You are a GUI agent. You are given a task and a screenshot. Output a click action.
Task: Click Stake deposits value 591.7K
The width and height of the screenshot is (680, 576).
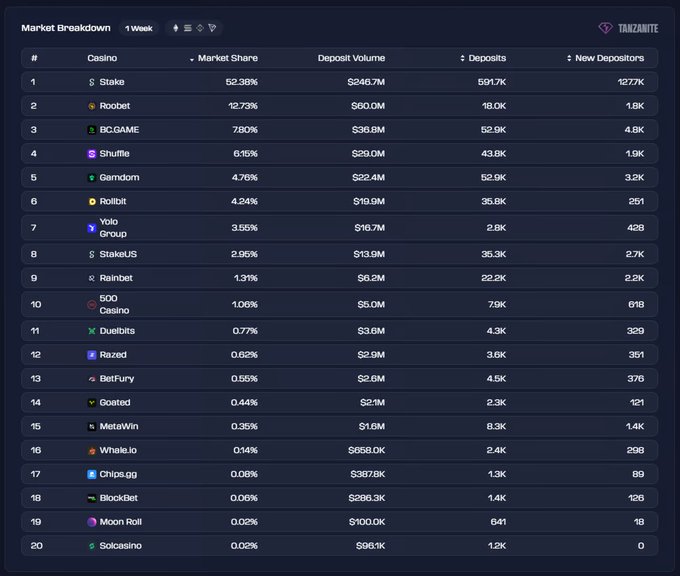pyautogui.click(x=492, y=82)
